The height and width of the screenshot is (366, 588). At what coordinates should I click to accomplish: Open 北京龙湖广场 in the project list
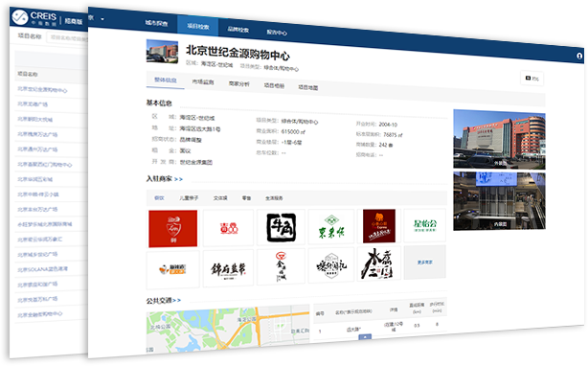33,104
